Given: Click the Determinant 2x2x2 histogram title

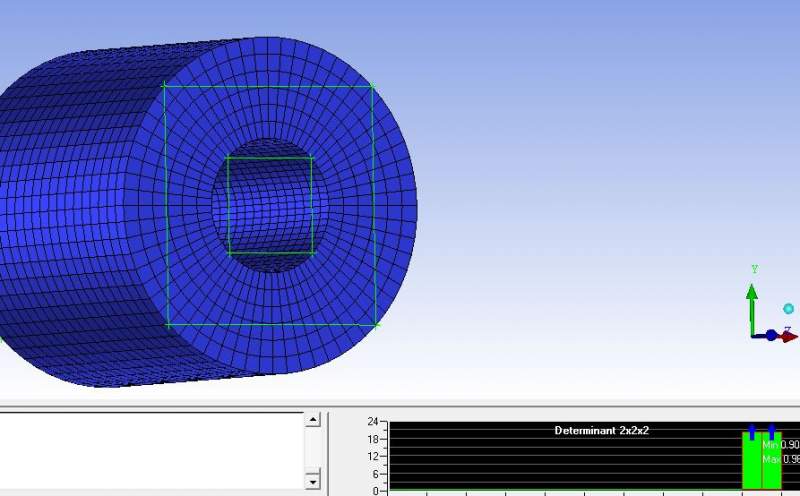Looking at the screenshot, I should [x=602, y=430].
